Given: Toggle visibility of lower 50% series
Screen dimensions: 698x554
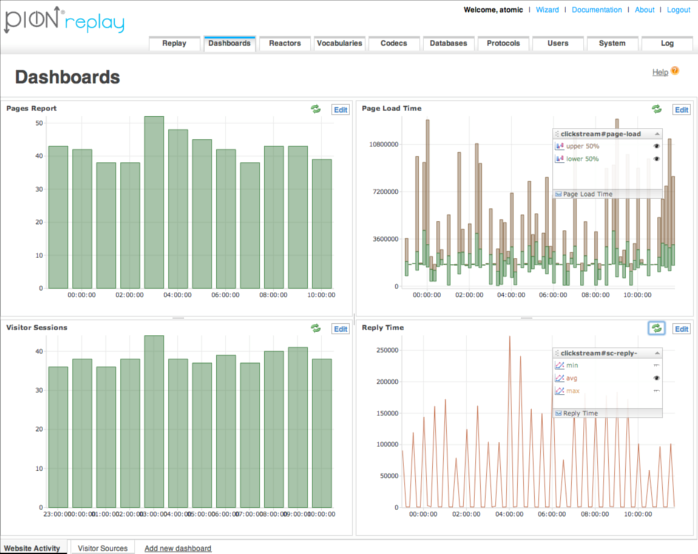Looking at the screenshot, I should (x=656, y=159).
